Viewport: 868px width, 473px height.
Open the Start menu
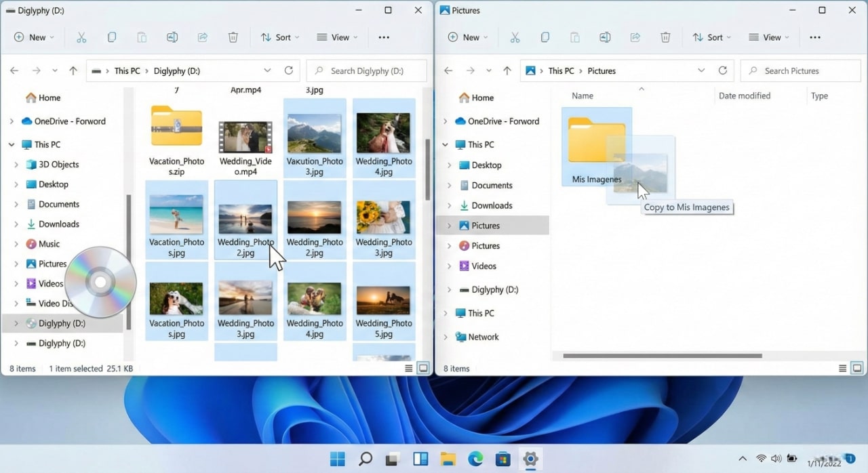[337, 459]
